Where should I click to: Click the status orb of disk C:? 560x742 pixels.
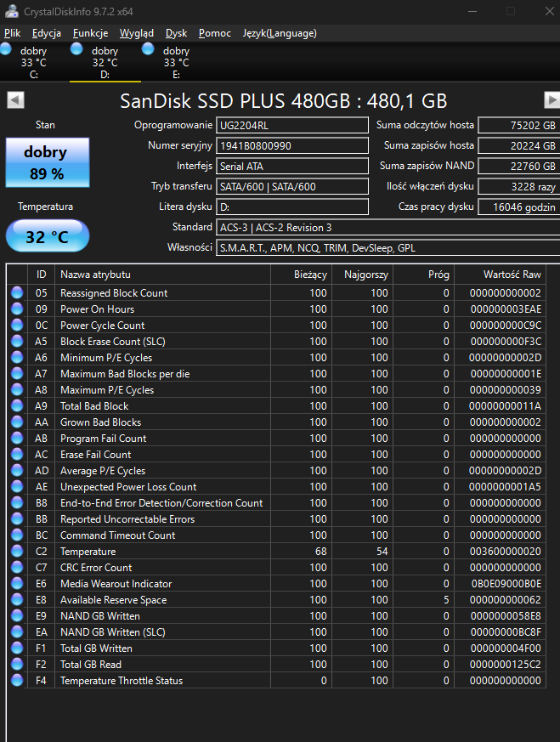point(7,50)
